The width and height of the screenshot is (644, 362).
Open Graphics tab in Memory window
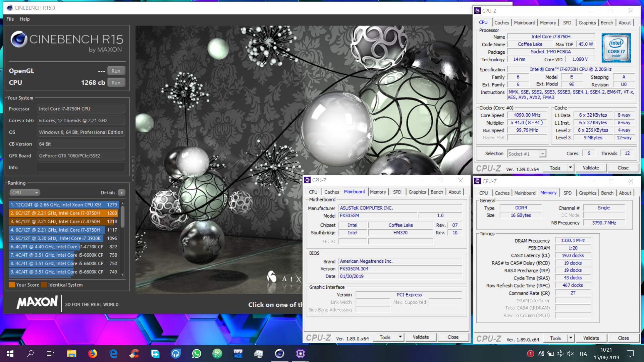(x=588, y=193)
